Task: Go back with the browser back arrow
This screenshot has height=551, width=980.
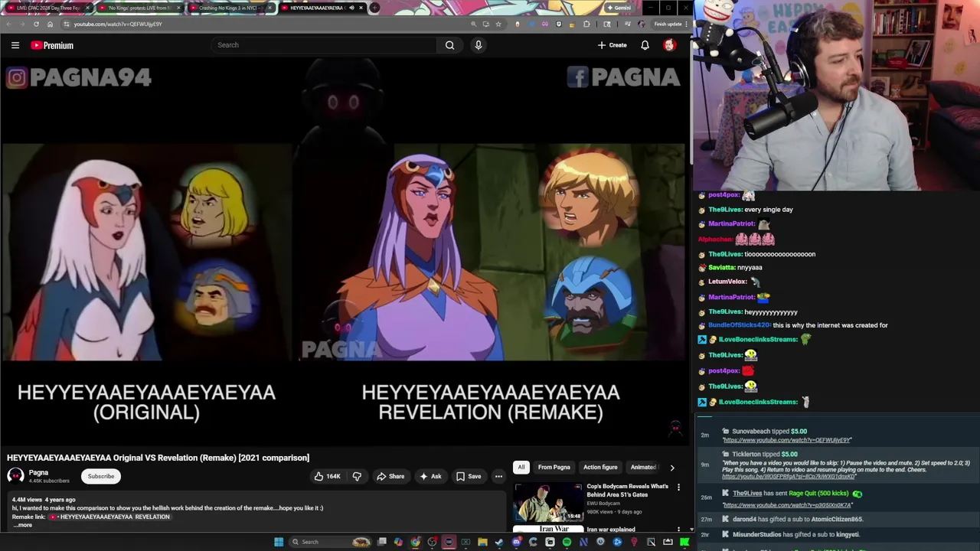Action: pos(8,24)
